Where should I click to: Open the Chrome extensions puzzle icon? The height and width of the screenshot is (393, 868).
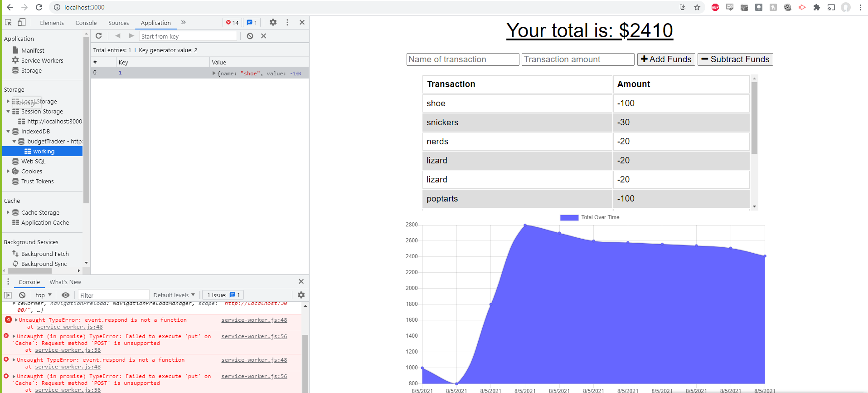click(x=817, y=7)
